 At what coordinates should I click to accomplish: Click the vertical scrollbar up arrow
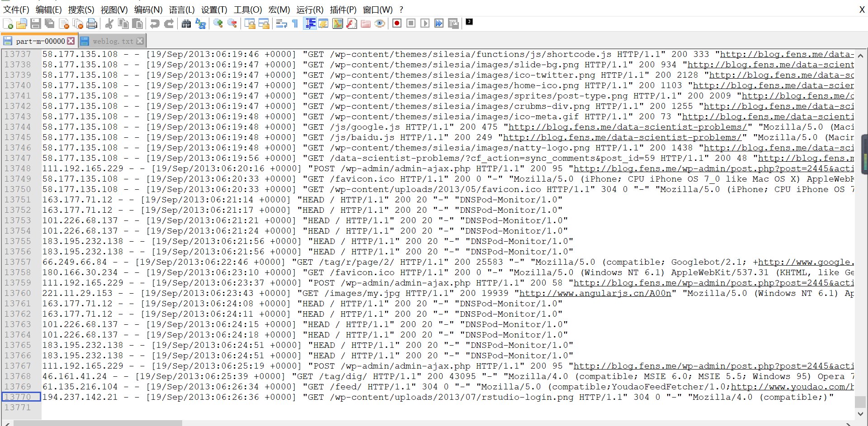(860, 55)
